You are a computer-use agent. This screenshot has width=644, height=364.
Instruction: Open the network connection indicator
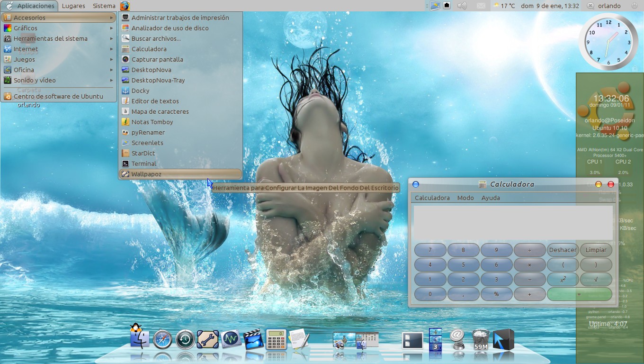coord(446,6)
